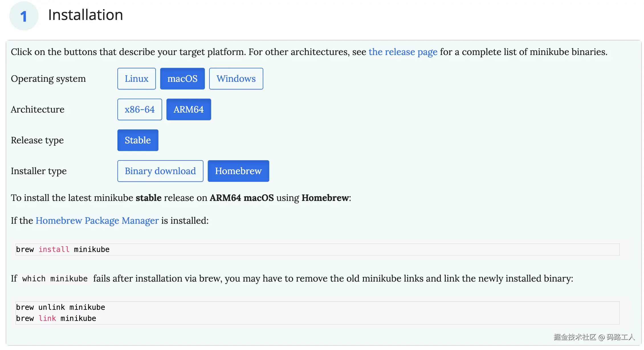The width and height of the screenshot is (644, 350).
Task: Select the Linux operating system button
Action: [x=136, y=79]
